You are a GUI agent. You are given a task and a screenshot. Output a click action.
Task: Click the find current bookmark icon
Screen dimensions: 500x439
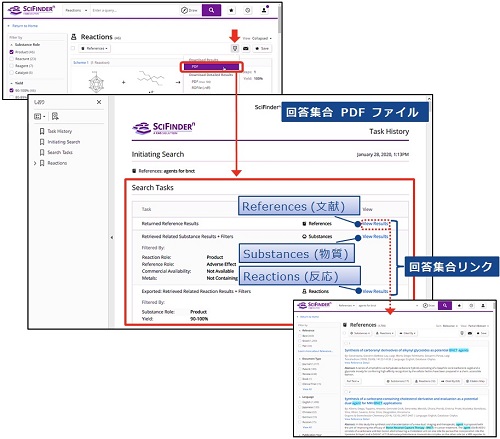point(55,116)
